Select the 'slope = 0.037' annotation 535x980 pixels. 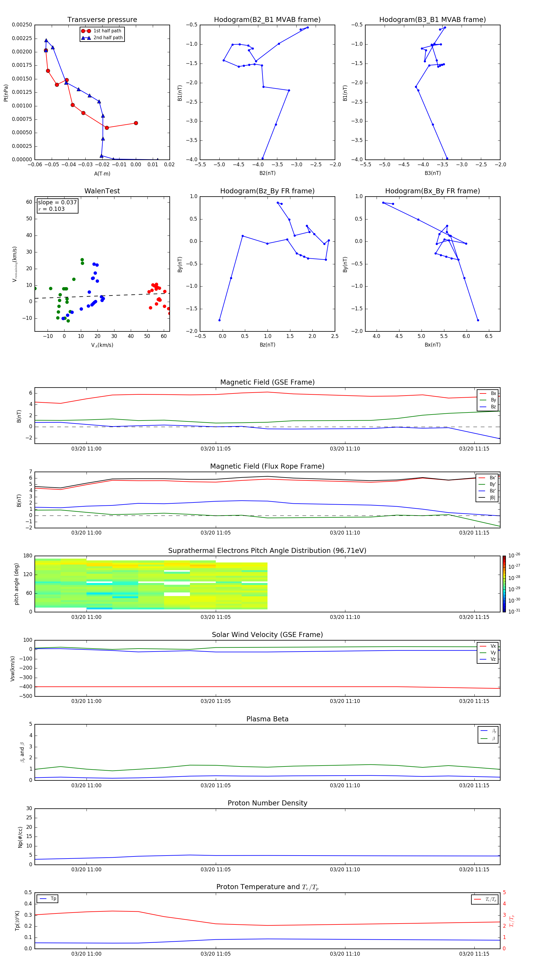click(57, 203)
